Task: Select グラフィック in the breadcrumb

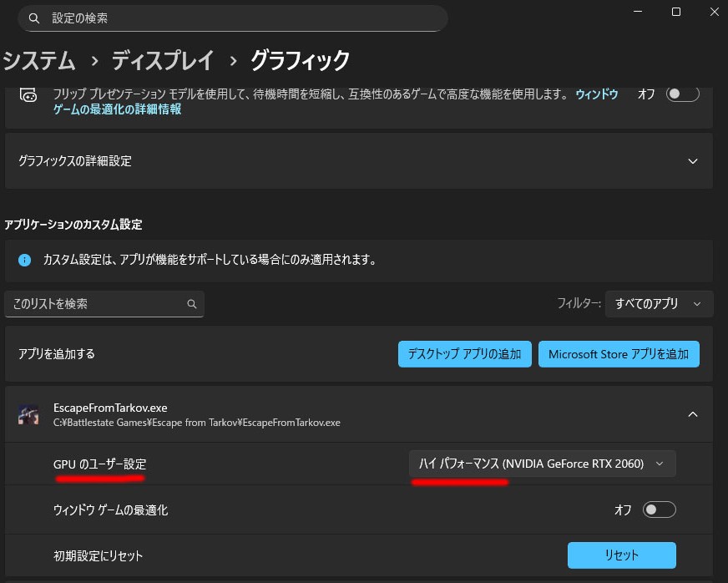Action: [x=300, y=61]
